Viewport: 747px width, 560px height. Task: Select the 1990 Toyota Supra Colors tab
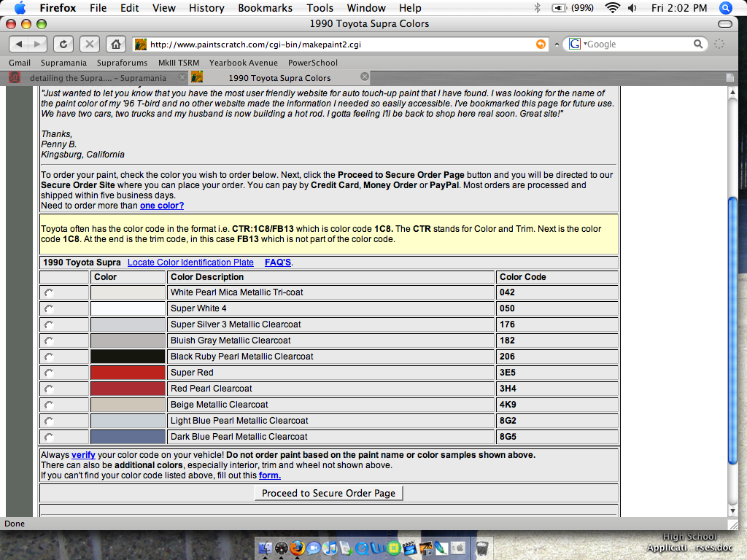click(x=279, y=77)
